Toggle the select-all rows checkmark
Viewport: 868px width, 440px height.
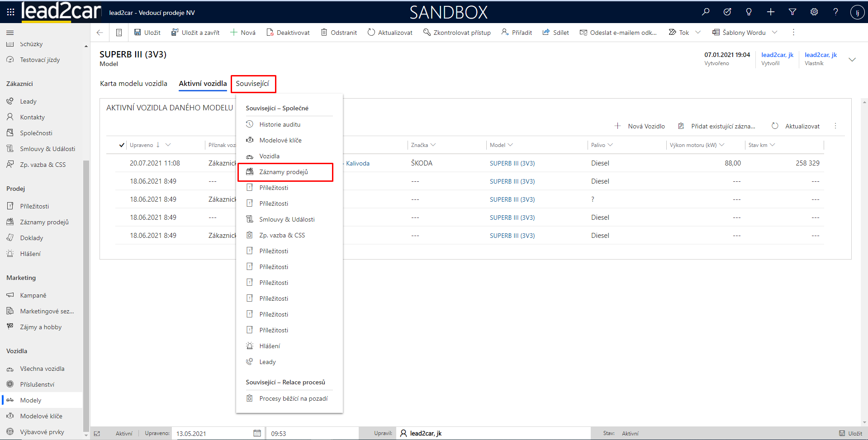(x=121, y=145)
